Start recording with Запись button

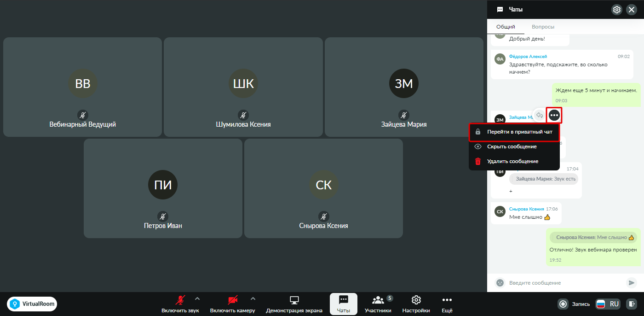click(574, 304)
